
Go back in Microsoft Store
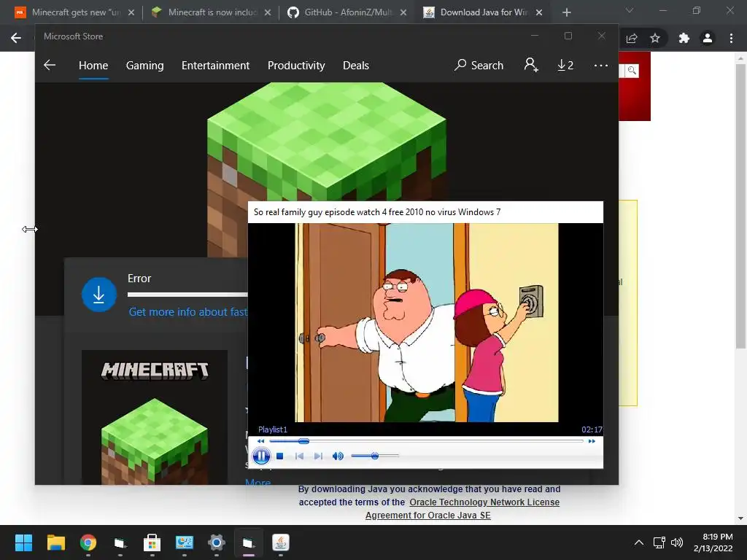(x=50, y=65)
